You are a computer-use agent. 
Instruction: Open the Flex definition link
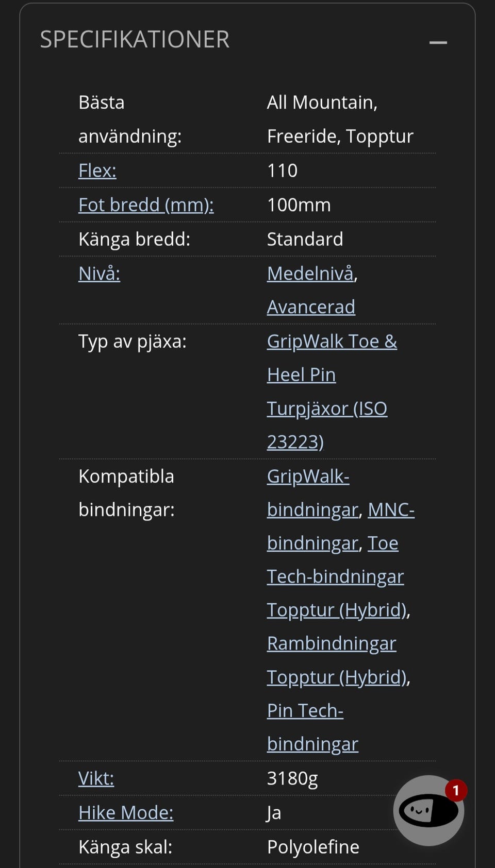(97, 171)
